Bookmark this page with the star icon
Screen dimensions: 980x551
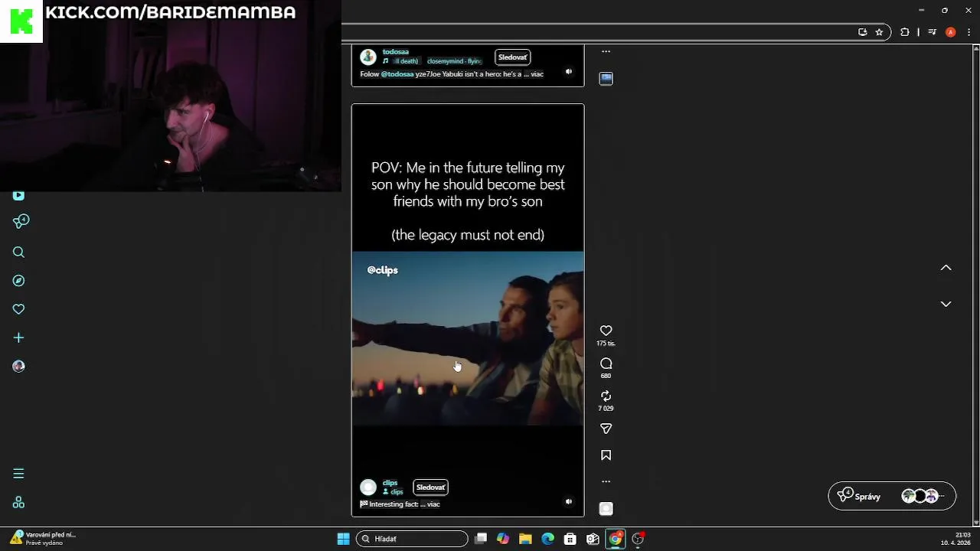click(x=879, y=32)
